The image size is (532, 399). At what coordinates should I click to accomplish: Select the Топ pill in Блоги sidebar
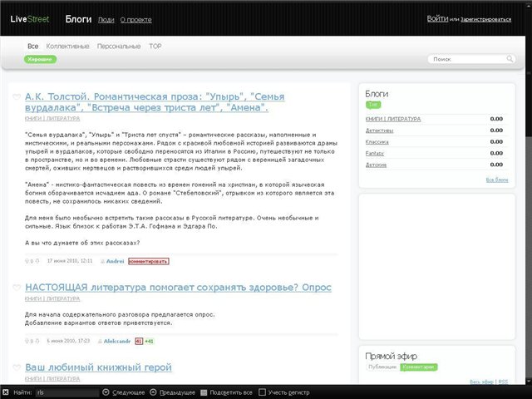click(373, 105)
